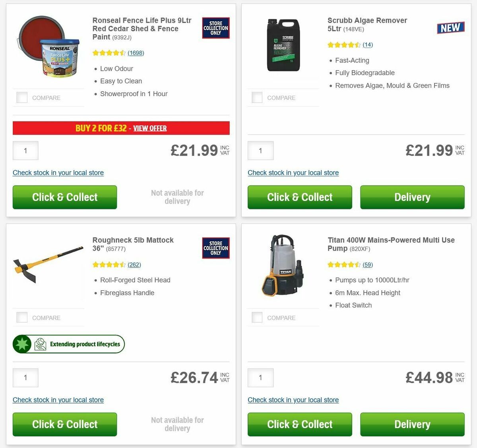
Task: Click the STORE COLLECTION ONLY badge on Ronseal paint
Action: point(215,28)
